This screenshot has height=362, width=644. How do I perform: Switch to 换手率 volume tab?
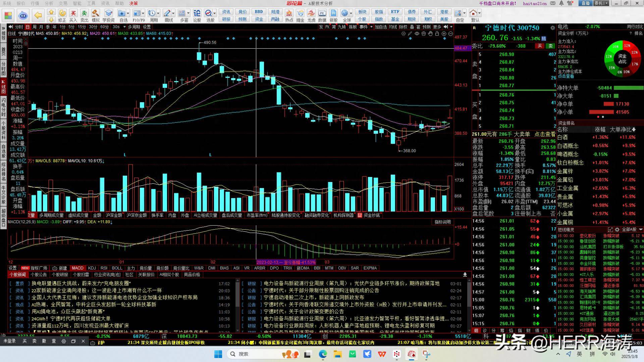pos(157,216)
